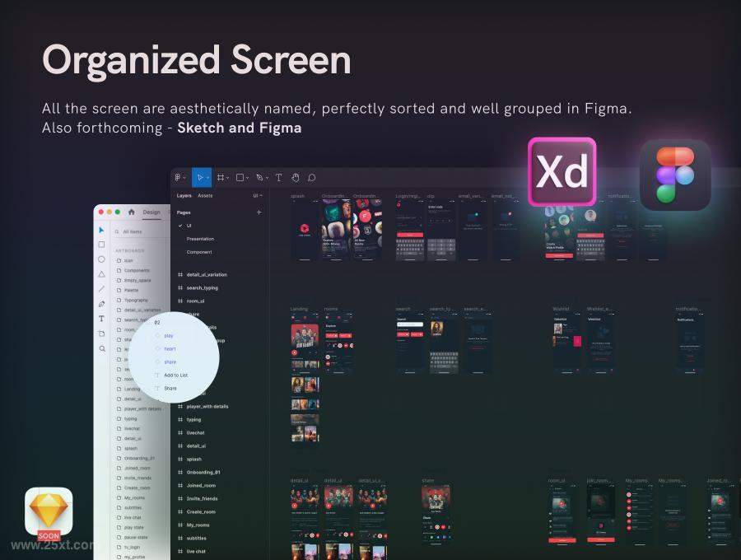Viewport: 741px width, 560px height.
Task: Select the Text tool in Figma toolbar
Action: click(x=279, y=178)
